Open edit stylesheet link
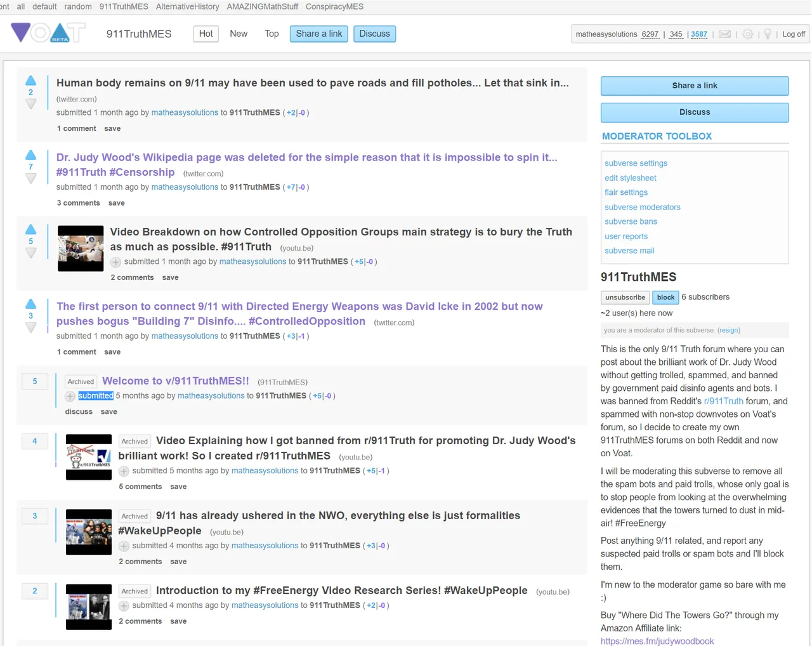 click(631, 178)
